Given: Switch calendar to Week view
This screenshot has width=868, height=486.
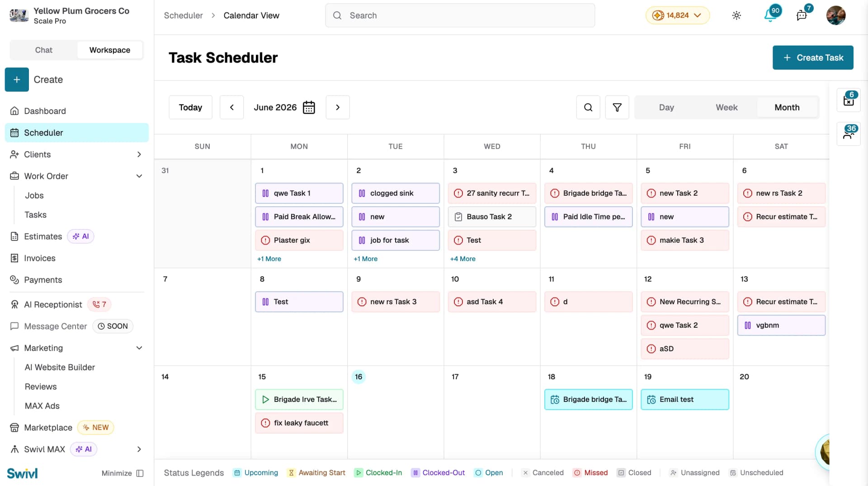Looking at the screenshot, I should coord(726,108).
